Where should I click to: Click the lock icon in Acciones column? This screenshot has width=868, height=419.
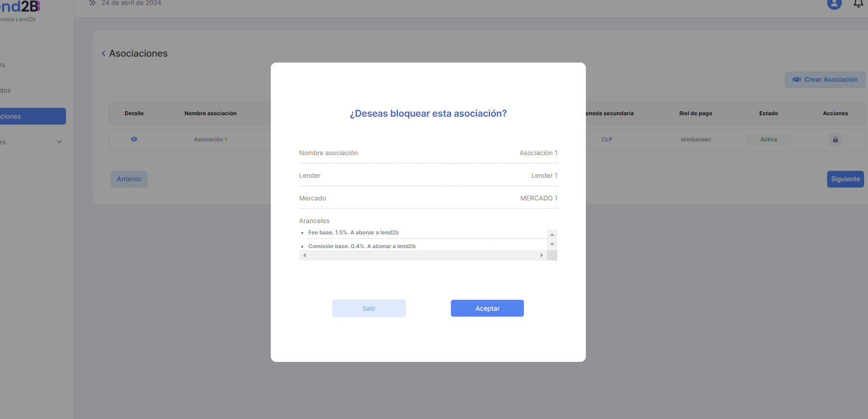coord(835,140)
